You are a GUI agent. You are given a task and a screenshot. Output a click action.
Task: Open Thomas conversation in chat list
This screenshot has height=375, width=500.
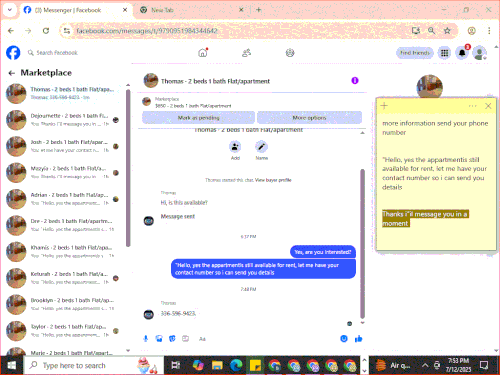coord(65,93)
